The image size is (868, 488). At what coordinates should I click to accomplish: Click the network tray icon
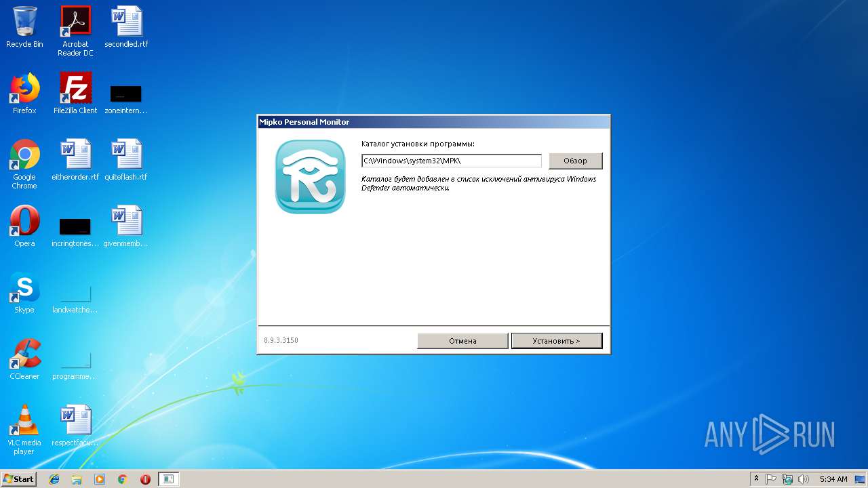(x=787, y=479)
